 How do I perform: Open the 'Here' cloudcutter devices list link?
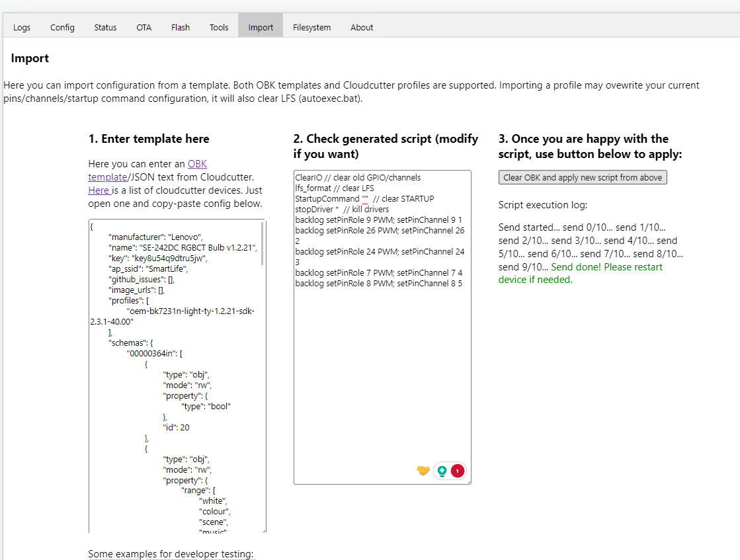click(99, 190)
